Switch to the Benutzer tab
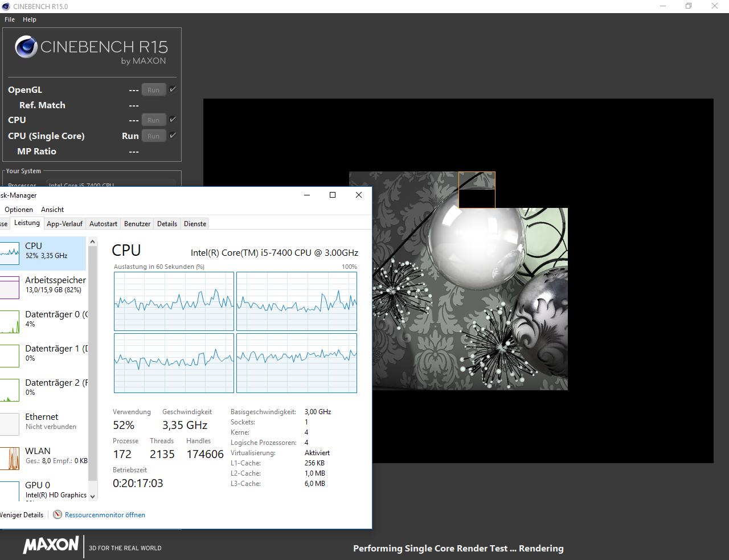 137,224
